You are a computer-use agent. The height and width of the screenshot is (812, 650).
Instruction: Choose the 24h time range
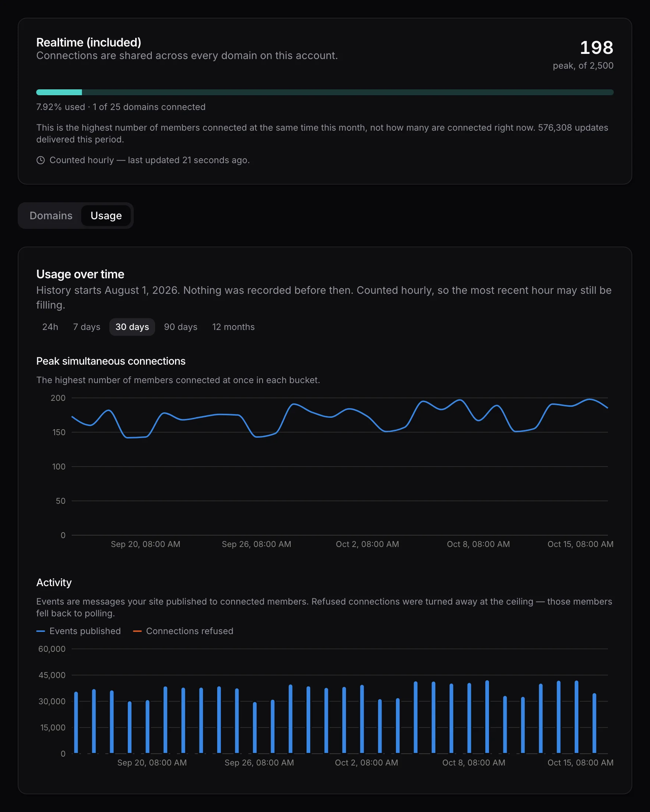point(50,327)
